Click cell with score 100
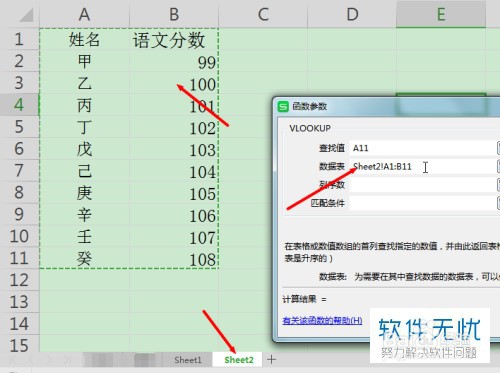Screen dimensions: 500x373 tap(174, 83)
